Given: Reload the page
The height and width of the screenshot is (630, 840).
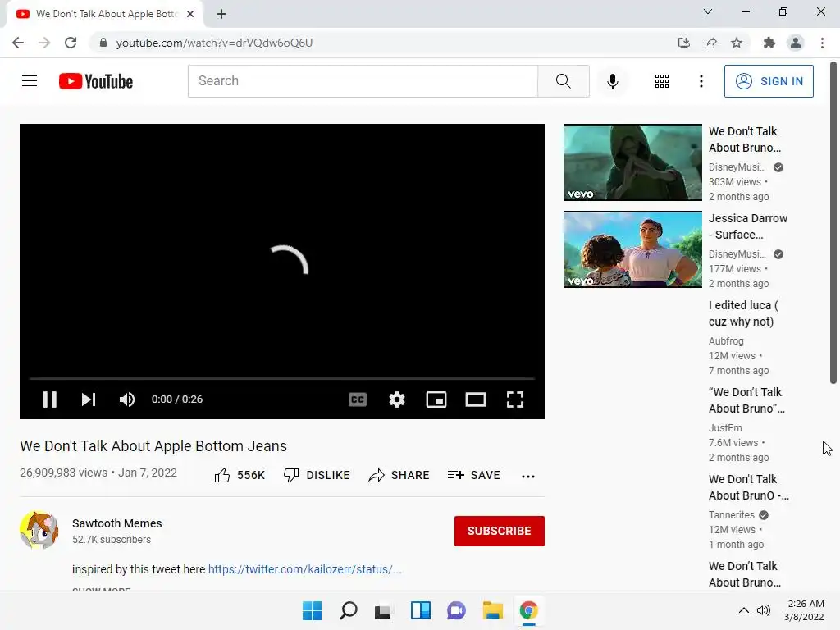Looking at the screenshot, I should [x=71, y=43].
